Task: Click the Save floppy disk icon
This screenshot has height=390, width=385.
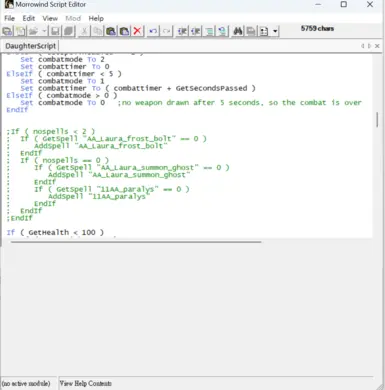Action: click(x=55, y=31)
